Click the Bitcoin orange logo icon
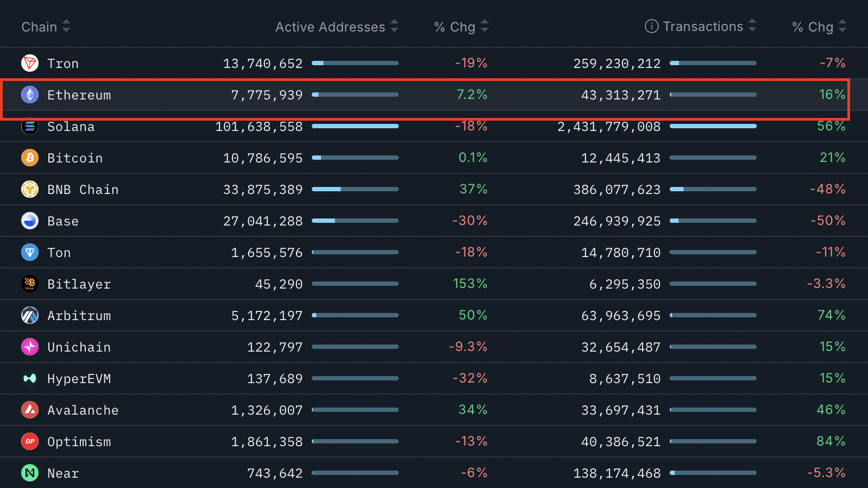Image resolution: width=868 pixels, height=488 pixels. click(30, 158)
